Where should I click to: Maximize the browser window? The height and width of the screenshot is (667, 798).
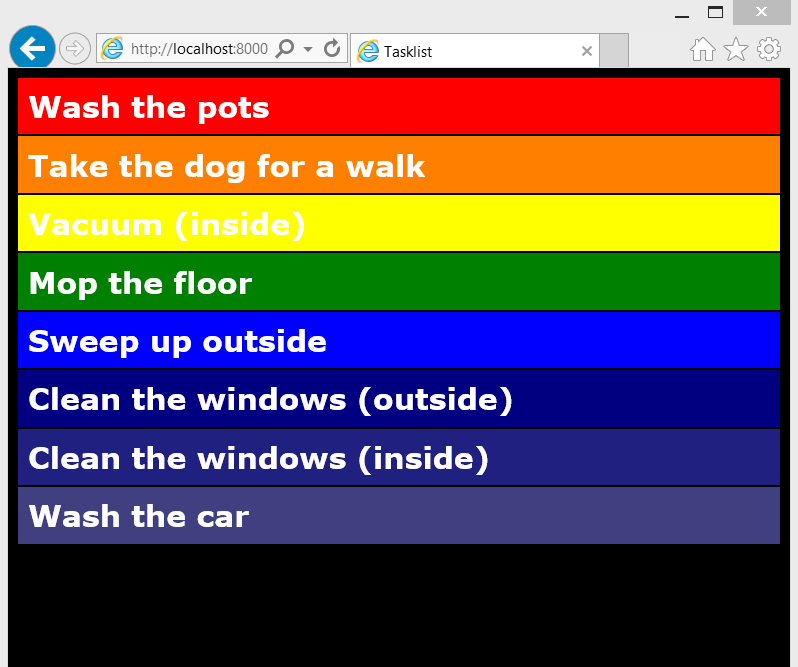click(x=715, y=13)
